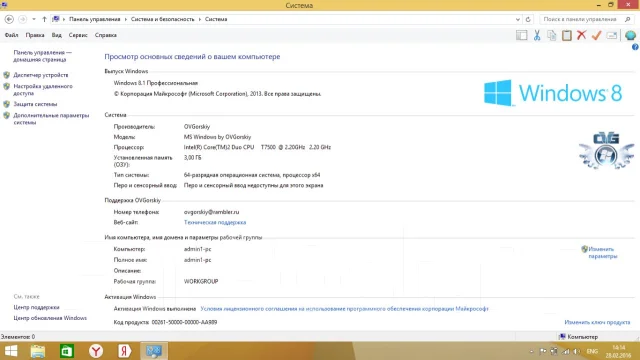
Task: Open the blue Help question mark
Action: point(635,47)
